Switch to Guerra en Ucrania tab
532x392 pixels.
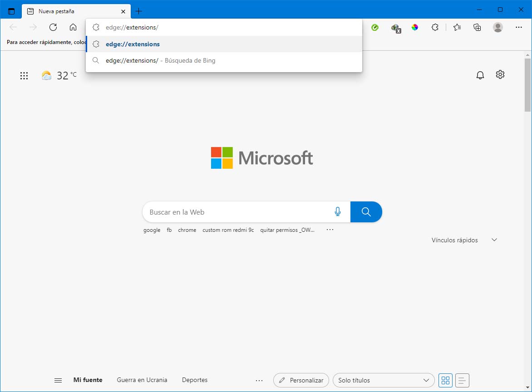(142, 380)
